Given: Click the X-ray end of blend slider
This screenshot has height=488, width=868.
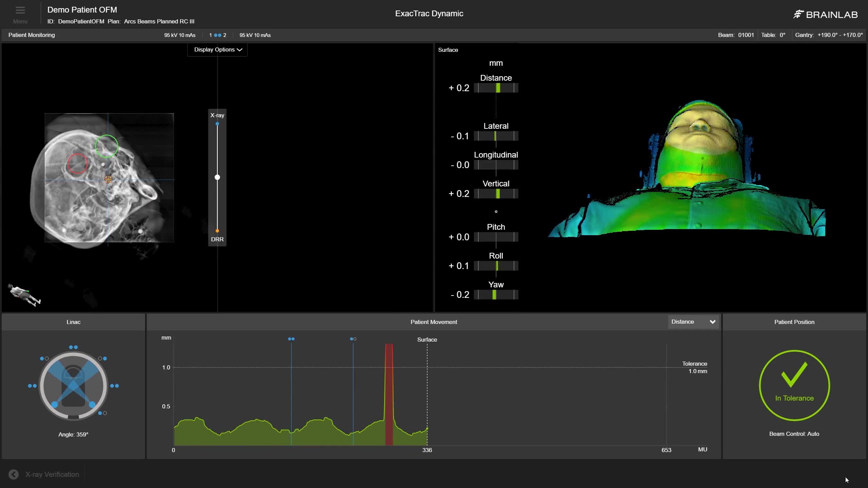Looking at the screenshot, I should (217, 124).
